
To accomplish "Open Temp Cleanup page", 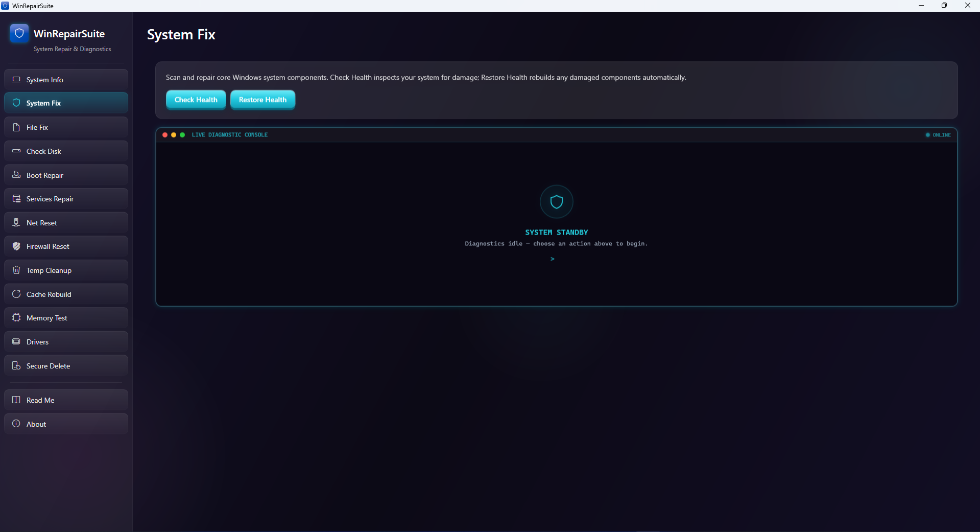I will coord(66,270).
